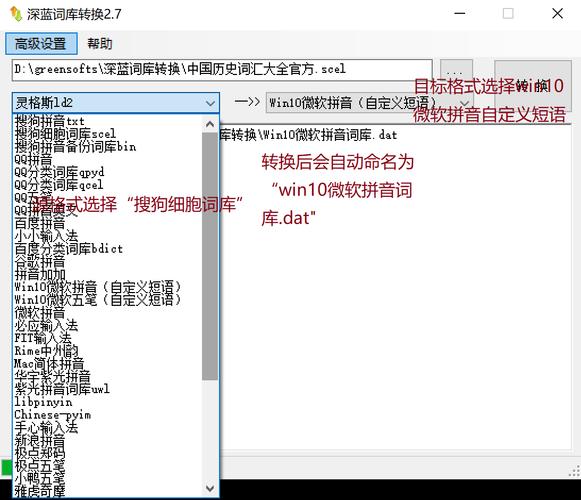Select 新浪拼音 from the list
The height and width of the screenshot is (500, 581).
107,440
